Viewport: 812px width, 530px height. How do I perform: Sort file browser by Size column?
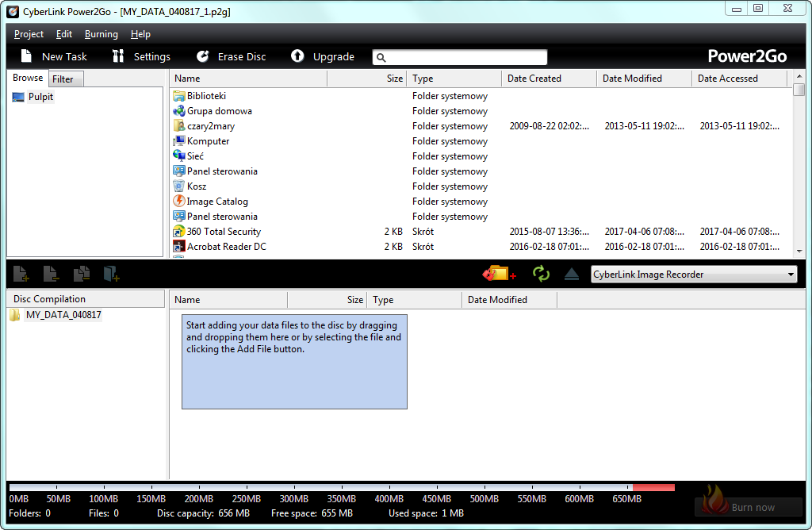click(x=367, y=79)
